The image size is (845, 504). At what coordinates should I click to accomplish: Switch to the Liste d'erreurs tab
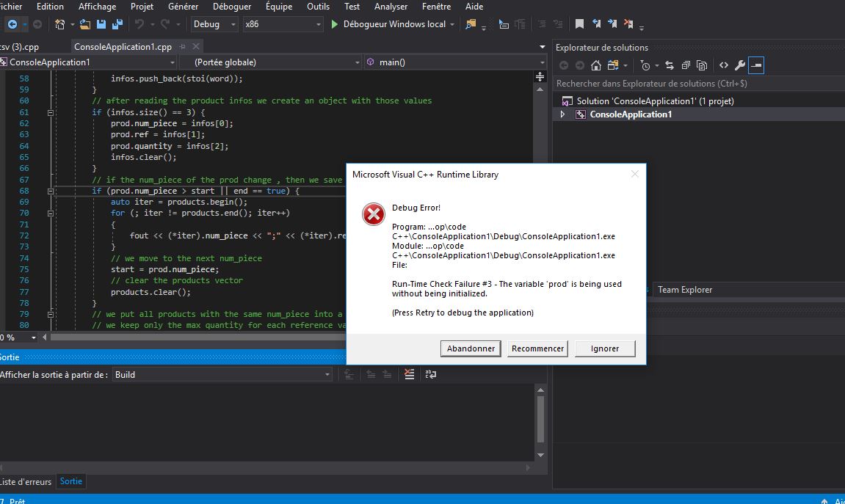click(26, 481)
